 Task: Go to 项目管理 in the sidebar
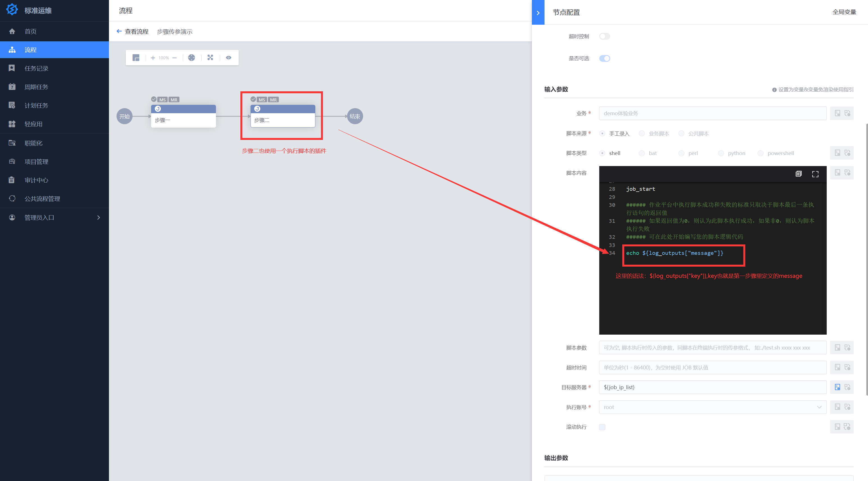pos(37,162)
